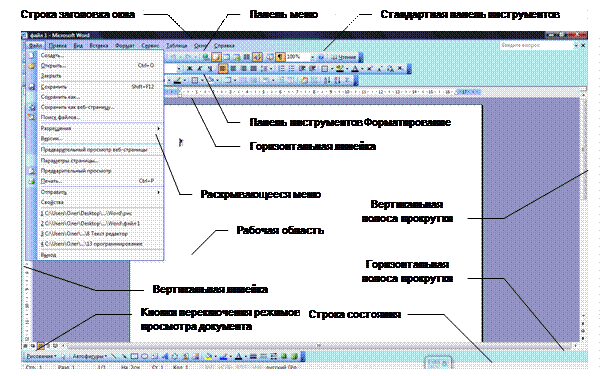Choose Открыть... in the File menu
Image resolution: width=612 pixels, height=376 pixels.
(x=96, y=66)
